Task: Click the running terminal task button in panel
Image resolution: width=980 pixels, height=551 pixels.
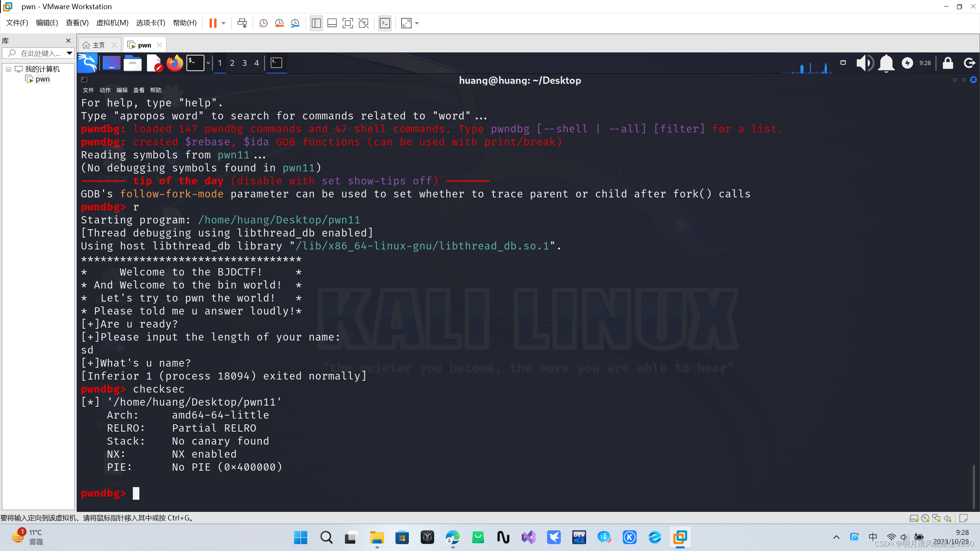Action: pos(276,63)
